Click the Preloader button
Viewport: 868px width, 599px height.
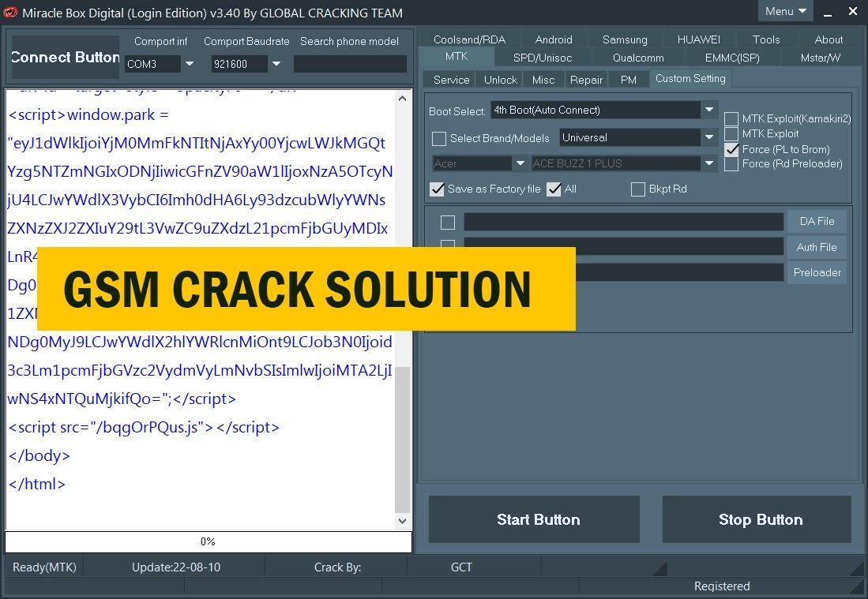coord(817,273)
